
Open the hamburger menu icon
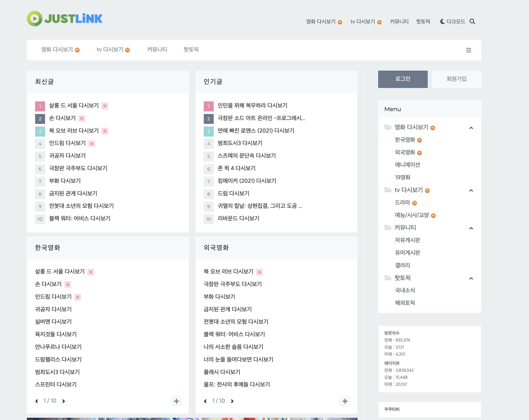pos(468,50)
